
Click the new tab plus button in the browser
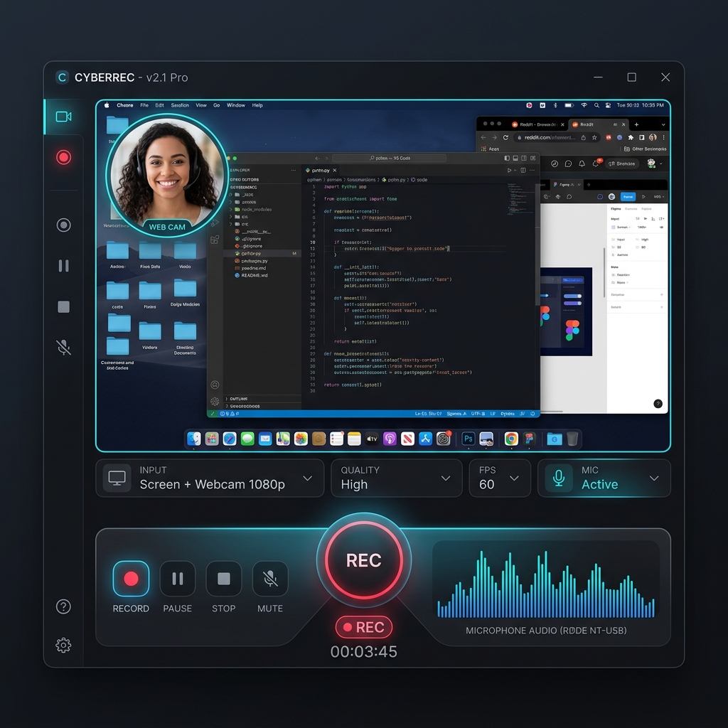636,124
